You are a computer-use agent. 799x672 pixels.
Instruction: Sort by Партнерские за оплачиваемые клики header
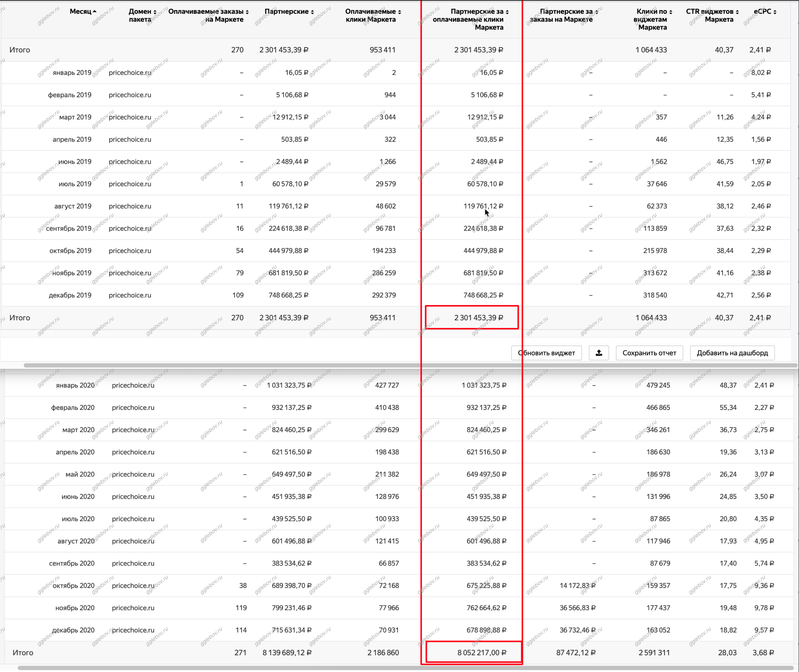[x=507, y=12]
